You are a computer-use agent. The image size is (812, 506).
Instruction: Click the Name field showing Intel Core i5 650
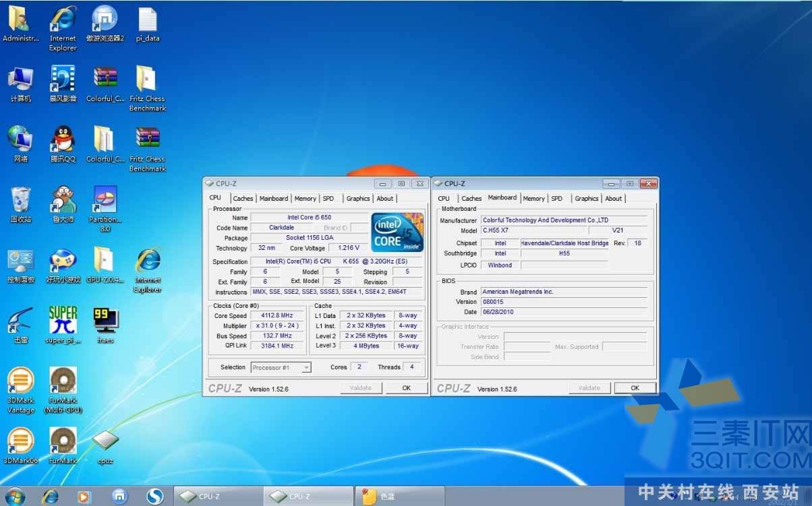coord(310,218)
